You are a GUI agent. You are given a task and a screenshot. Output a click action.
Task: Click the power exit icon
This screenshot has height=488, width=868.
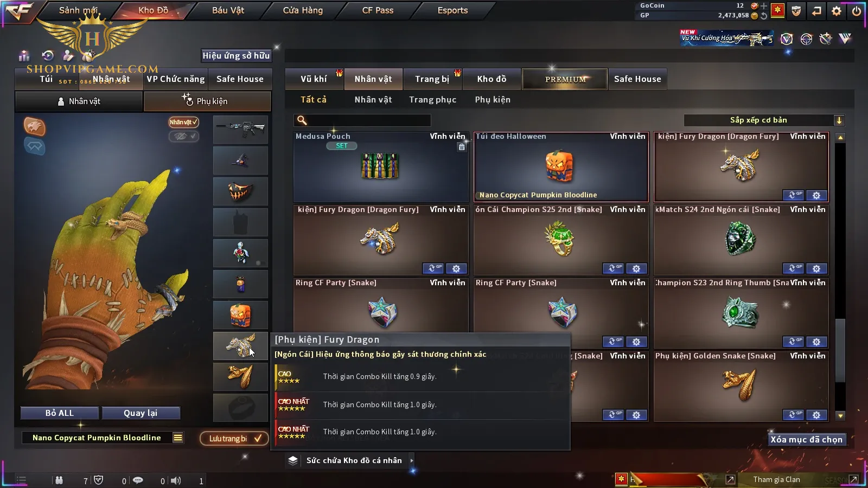857,11
